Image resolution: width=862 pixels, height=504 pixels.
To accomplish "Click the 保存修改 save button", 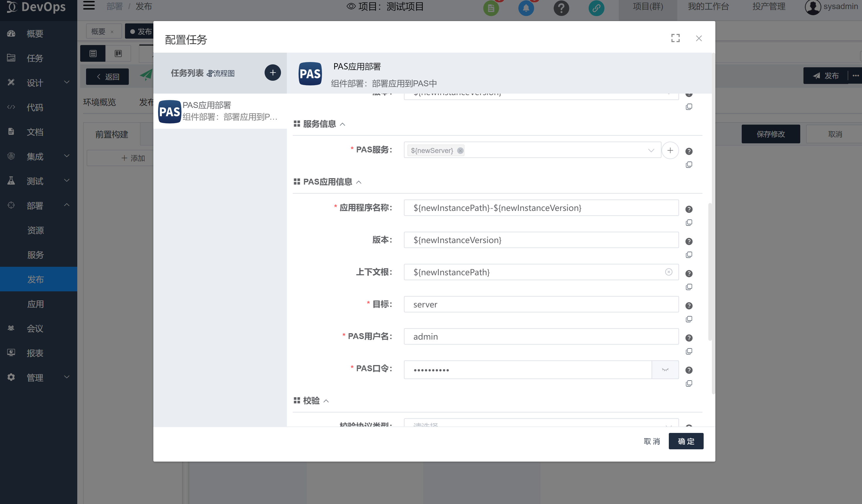I will 771,134.
